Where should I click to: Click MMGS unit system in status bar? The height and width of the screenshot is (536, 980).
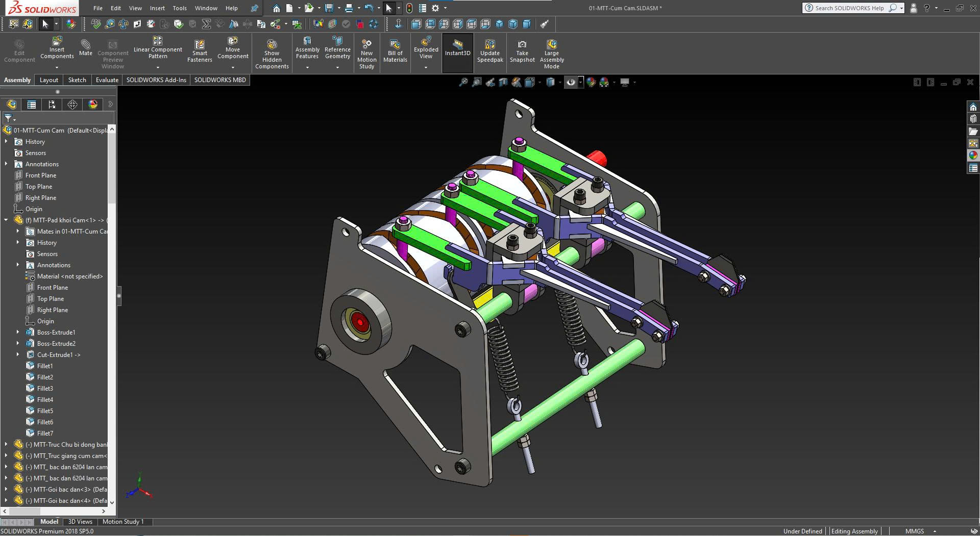[915, 531]
